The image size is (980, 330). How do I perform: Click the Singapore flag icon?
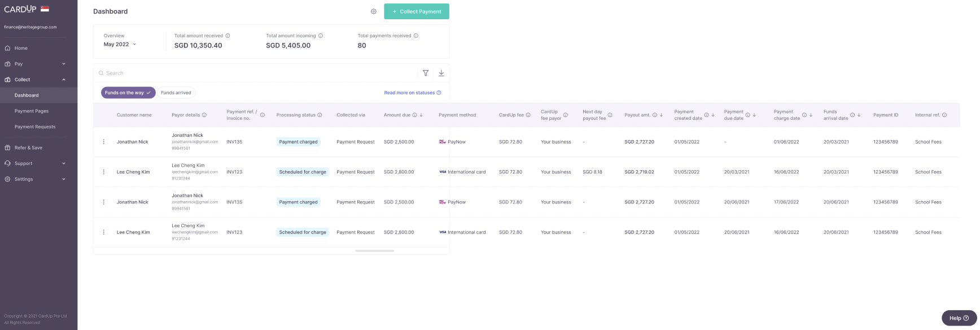45,8
